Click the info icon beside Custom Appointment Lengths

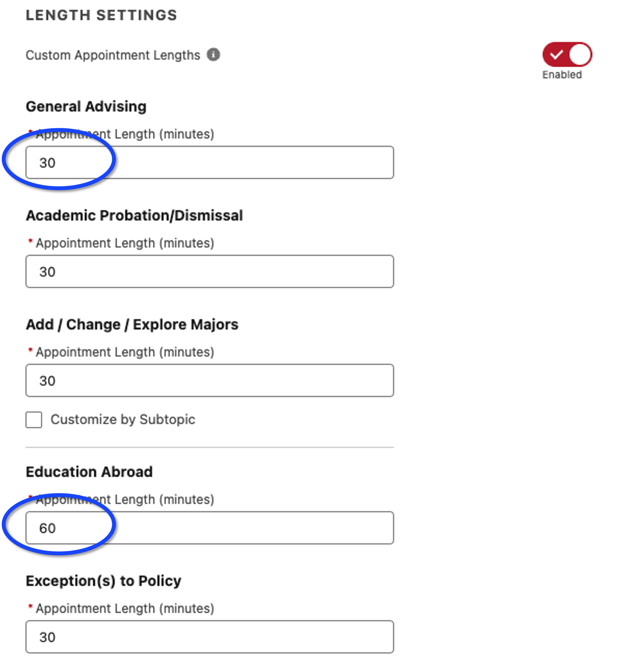click(213, 55)
